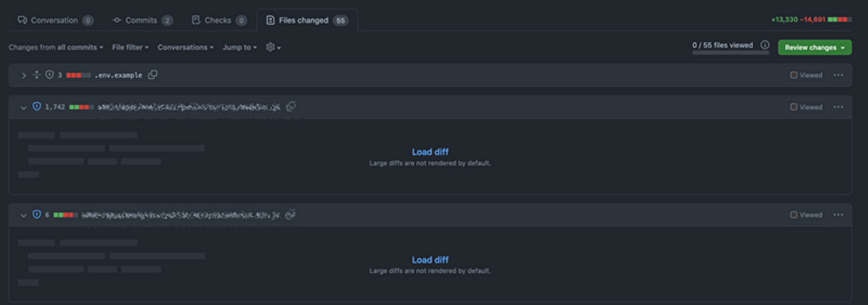Open the three-dot menu for the 1,742-changes file
This screenshot has width=868, height=305.
coord(838,107)
